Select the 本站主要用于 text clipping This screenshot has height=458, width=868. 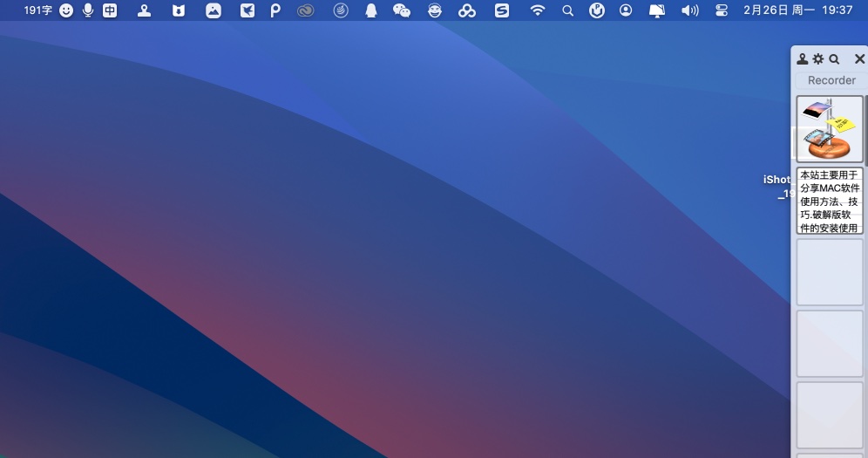(830, 201)
